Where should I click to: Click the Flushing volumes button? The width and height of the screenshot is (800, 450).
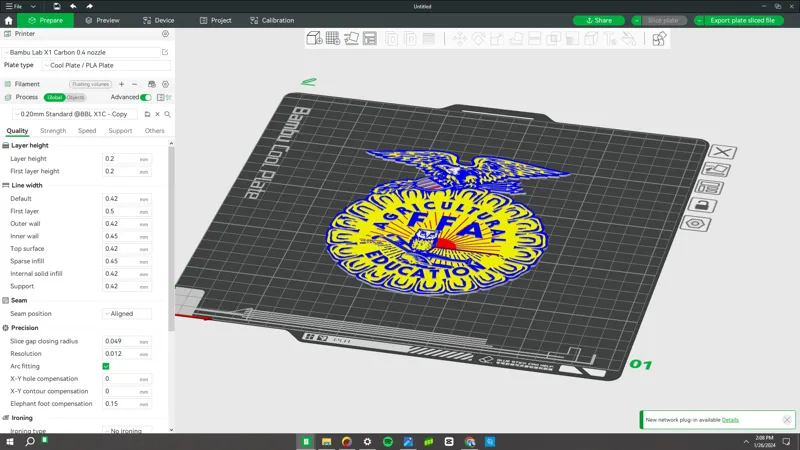click(x=90, y=84)
